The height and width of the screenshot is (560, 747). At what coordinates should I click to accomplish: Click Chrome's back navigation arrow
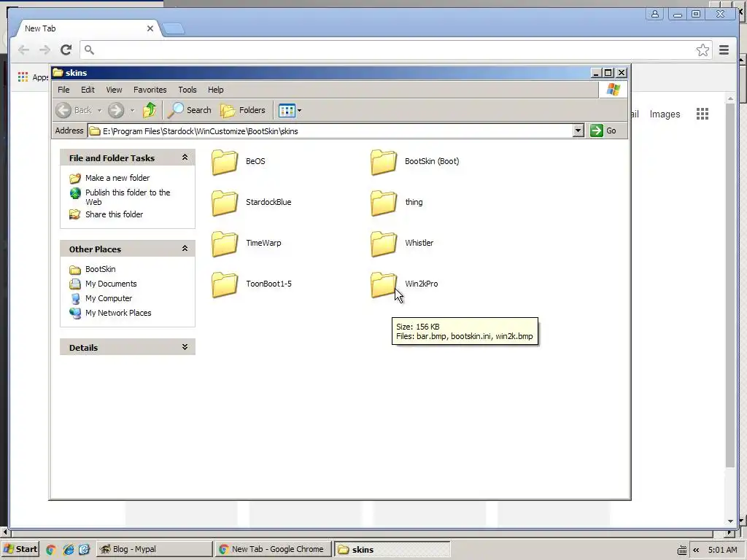[23, 50]
